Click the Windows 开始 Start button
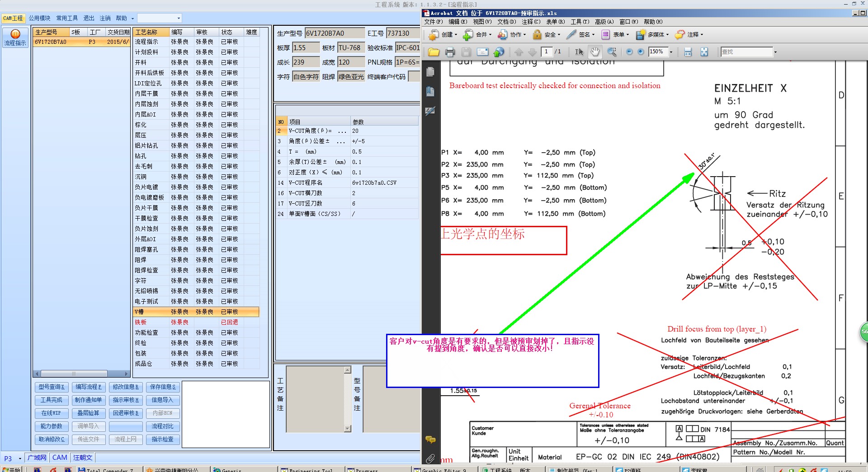Image resolution: width=868 pixels, height=472 pixels. click(11, 469)
